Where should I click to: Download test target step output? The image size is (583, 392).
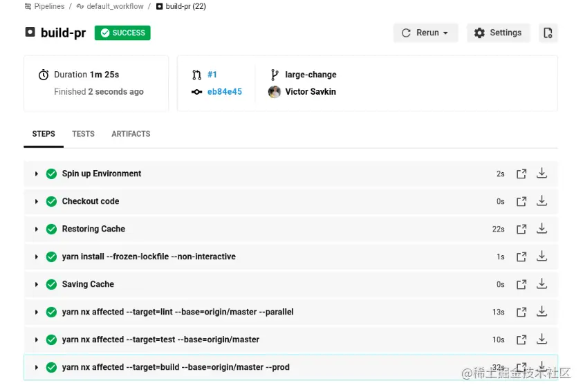pos(542,339)
